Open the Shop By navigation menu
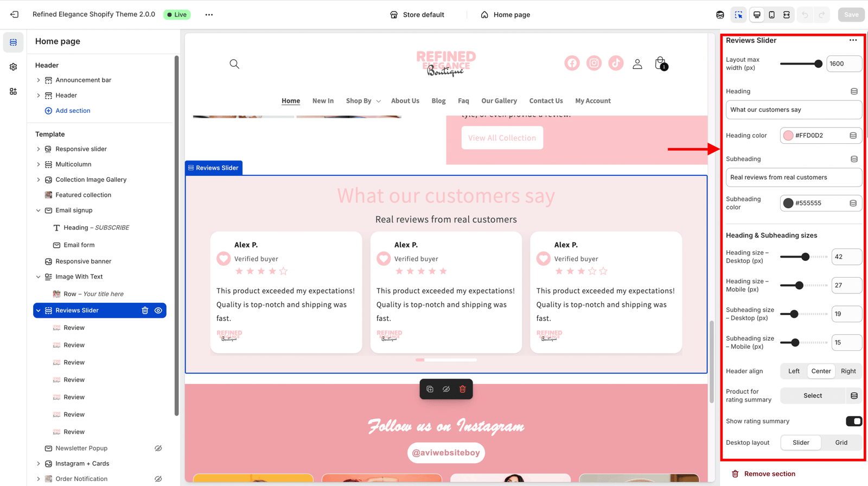Screen dimensions: 868x486 pyautogui.click(x=363, y=101)
